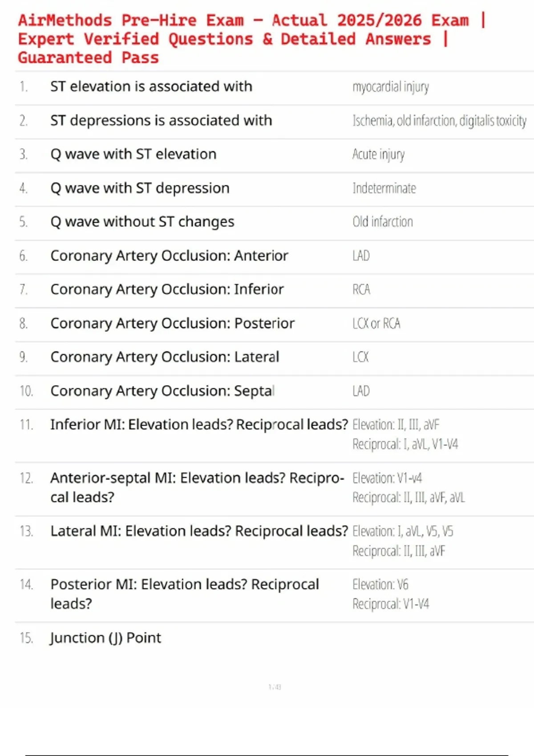The image size is (534, 756).
Task: Click the 'Ischemia, old infarction, digitalis toxicity' answer
Action: (x=439, y=121)
